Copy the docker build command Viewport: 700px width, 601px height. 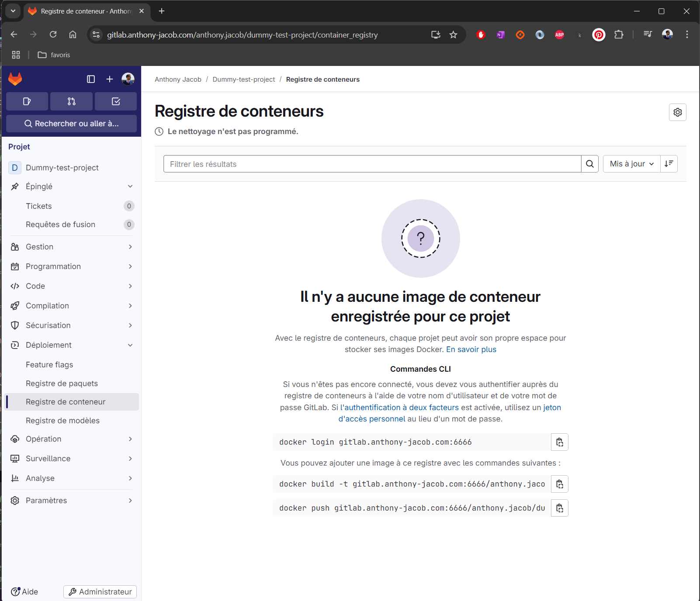point(560,484)
